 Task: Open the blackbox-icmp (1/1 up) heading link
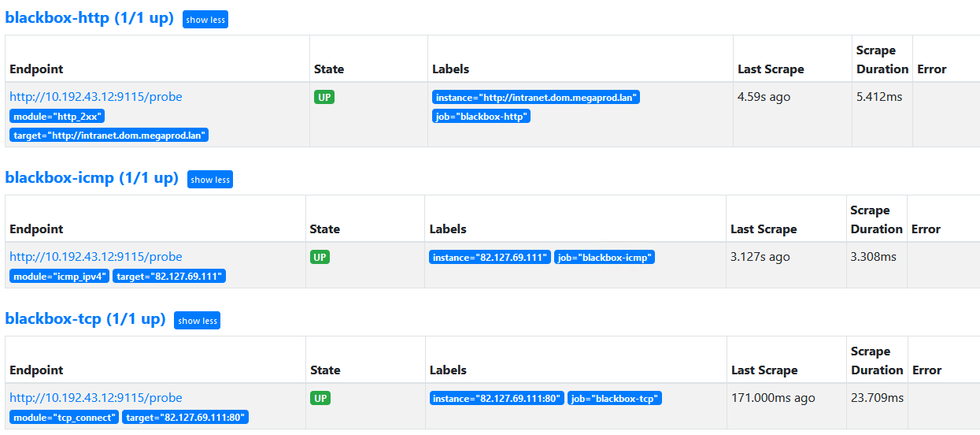pyautogui.click(x=91, y=178)
